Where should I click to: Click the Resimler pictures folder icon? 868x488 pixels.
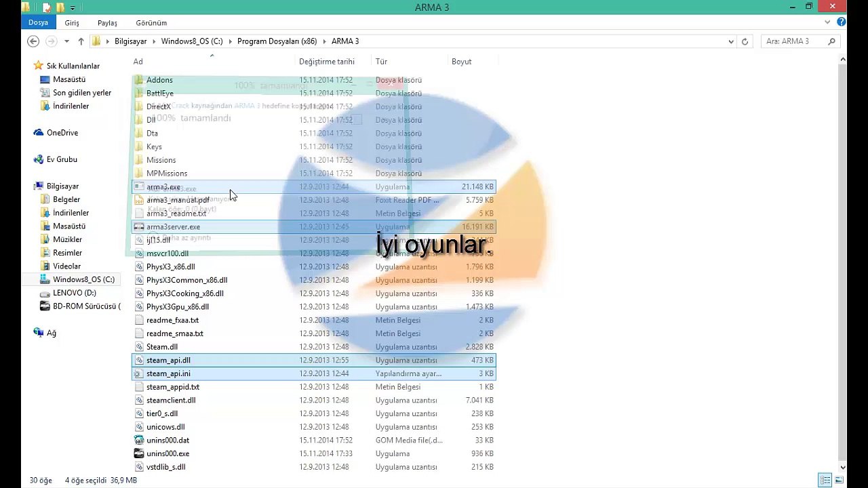(45, 253)
